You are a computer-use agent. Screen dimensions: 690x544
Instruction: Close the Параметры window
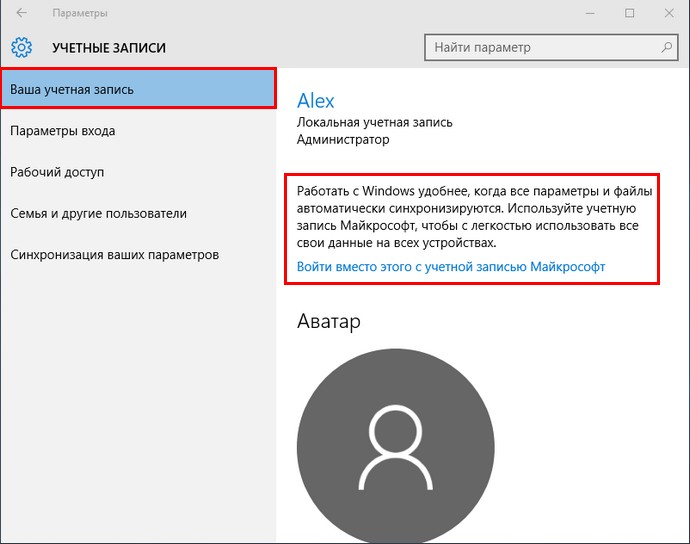click(x=669, y=13)
